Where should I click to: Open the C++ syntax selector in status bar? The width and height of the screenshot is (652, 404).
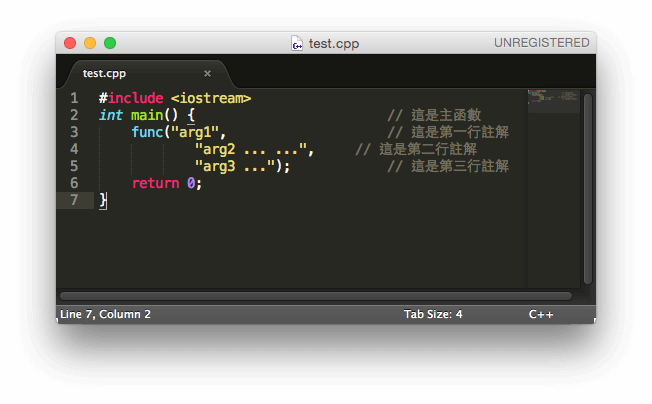click(541, 314)
